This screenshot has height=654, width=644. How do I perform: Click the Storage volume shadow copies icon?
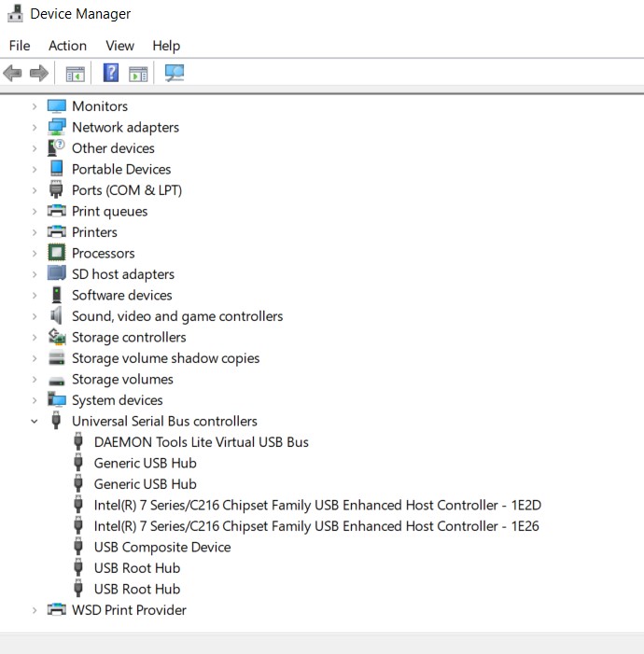56,358
